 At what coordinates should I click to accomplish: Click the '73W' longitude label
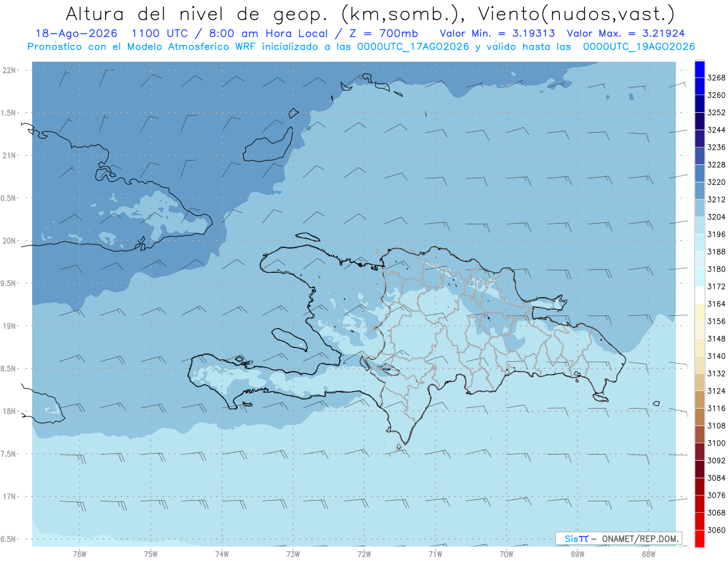click(293, 554)
